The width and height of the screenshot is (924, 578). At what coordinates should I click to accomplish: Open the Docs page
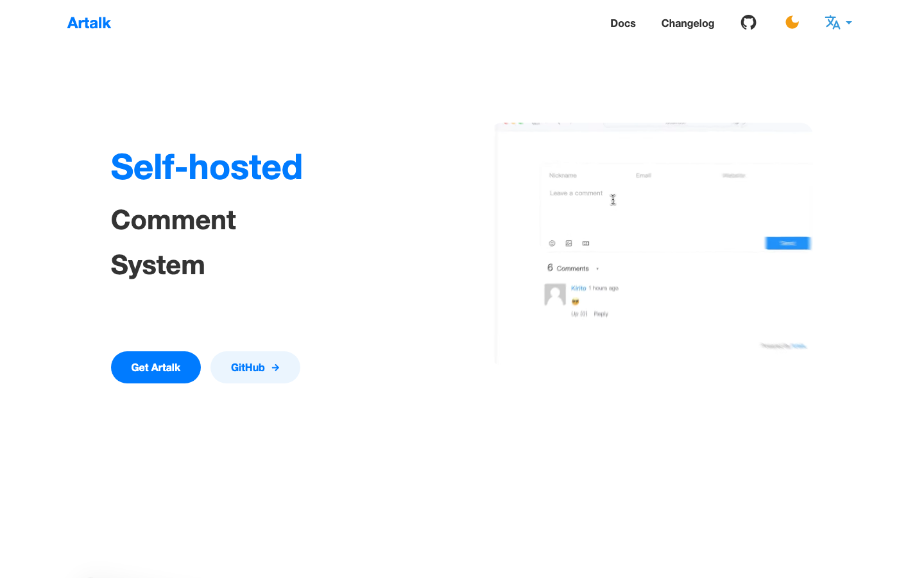(x=622, y=23)
